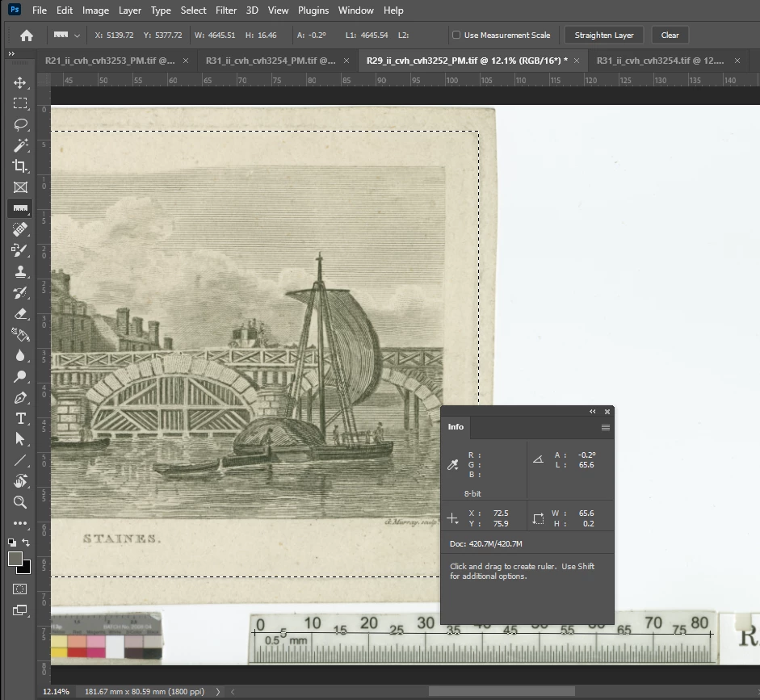This screenshot has height=700, width=760.
Task: Select the Hand tool
Action: (x=20, y=481)
